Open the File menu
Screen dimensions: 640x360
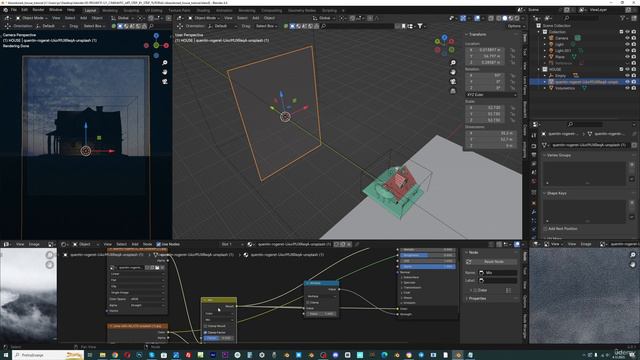[14, 10]
